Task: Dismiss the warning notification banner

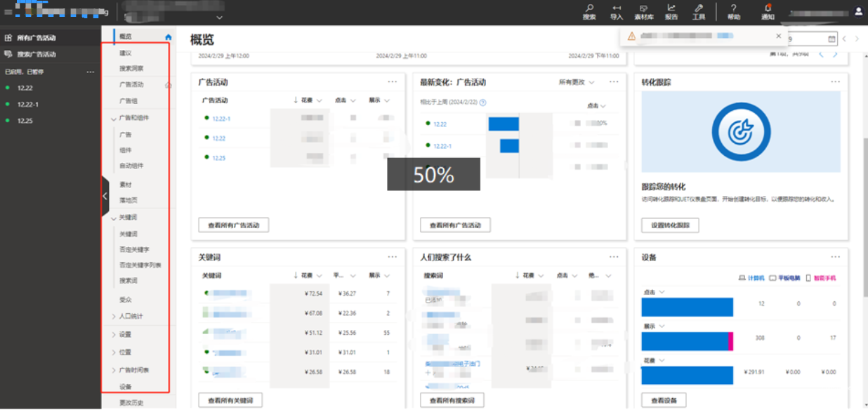Action: [778, 36]
